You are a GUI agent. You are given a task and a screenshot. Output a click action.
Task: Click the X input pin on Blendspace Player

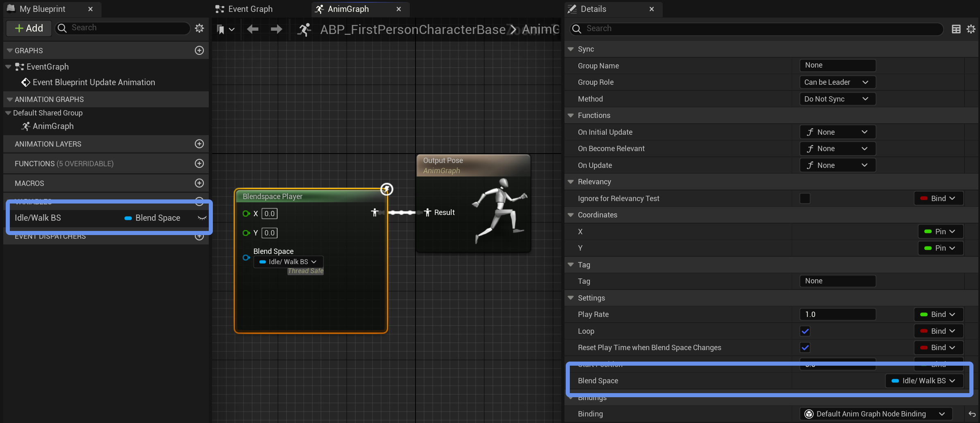tap(246, 213)
